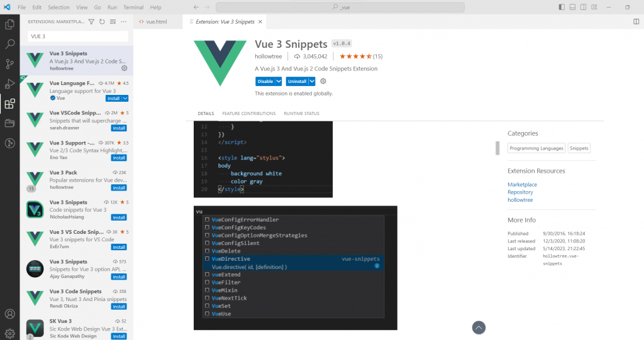Close the Extension: Vue 3 Snippets tab
The width and height of the screenshot is (644, 340).
point(260,22)
